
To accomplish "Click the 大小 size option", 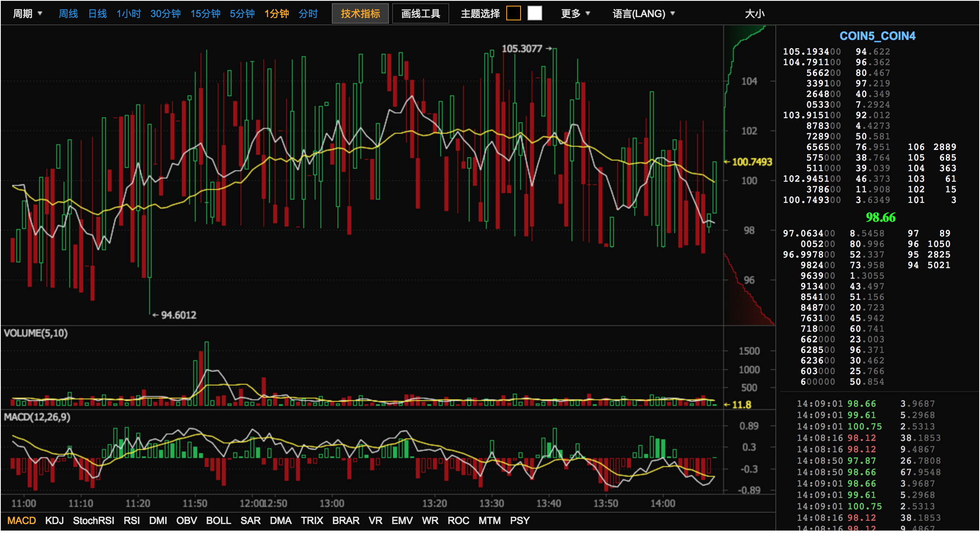I will tap(754, 13).
